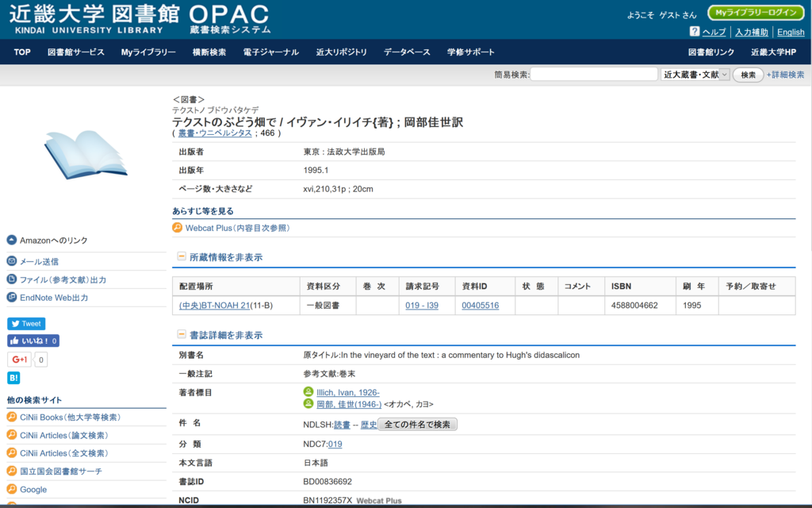The height and width of the screenshot is (508, 812).
Task: Click the author icon beside Illich, Ivan
Action: pyautogui.click(x=308, y=392)
